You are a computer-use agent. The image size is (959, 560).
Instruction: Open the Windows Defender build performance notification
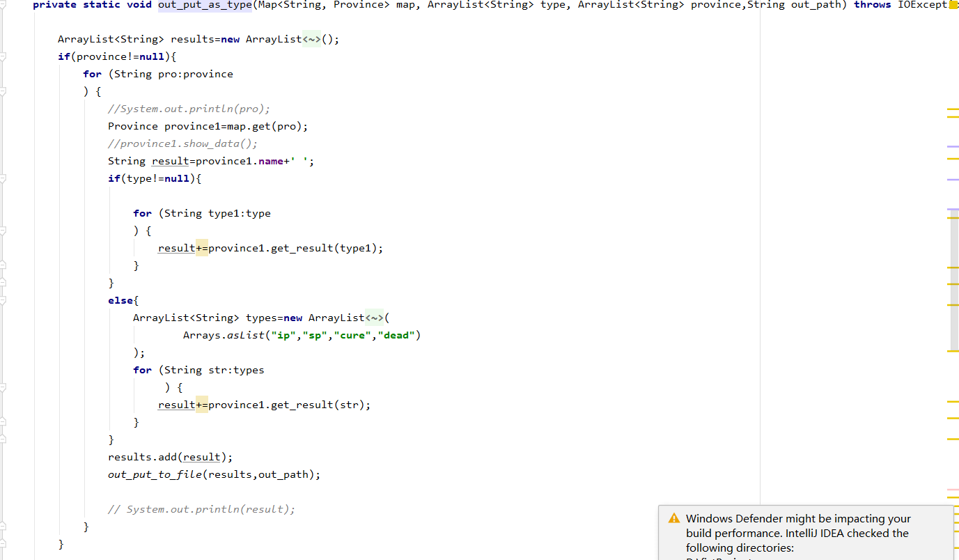pos(806,533)
